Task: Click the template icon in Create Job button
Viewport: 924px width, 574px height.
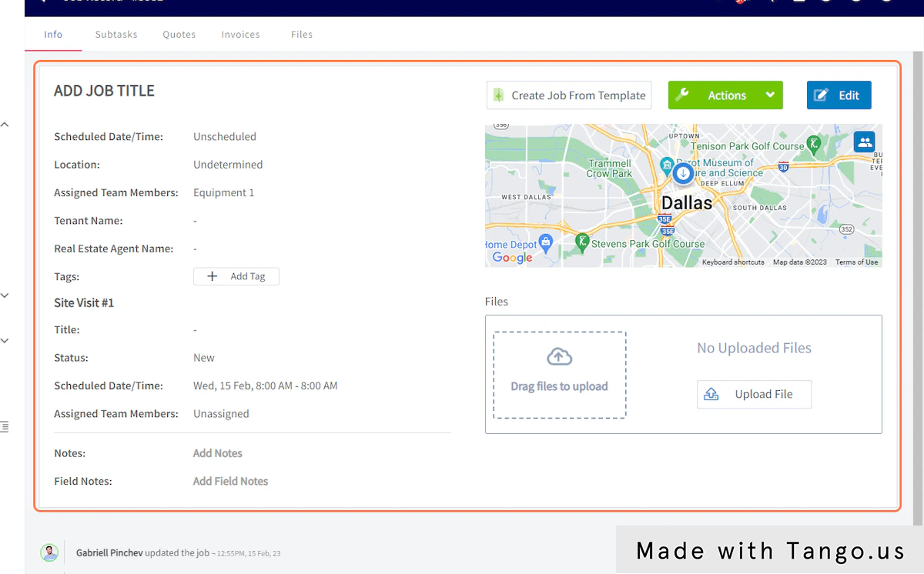Action: pyautogui.click(x=498, y=95)
